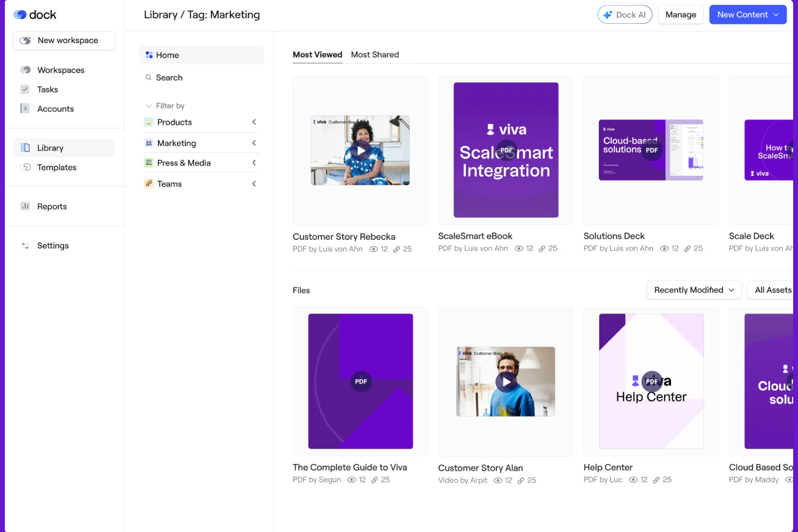Open the Customer Story Rebecka title link
The height and width of the screenshot is (532, 798).
344,237
